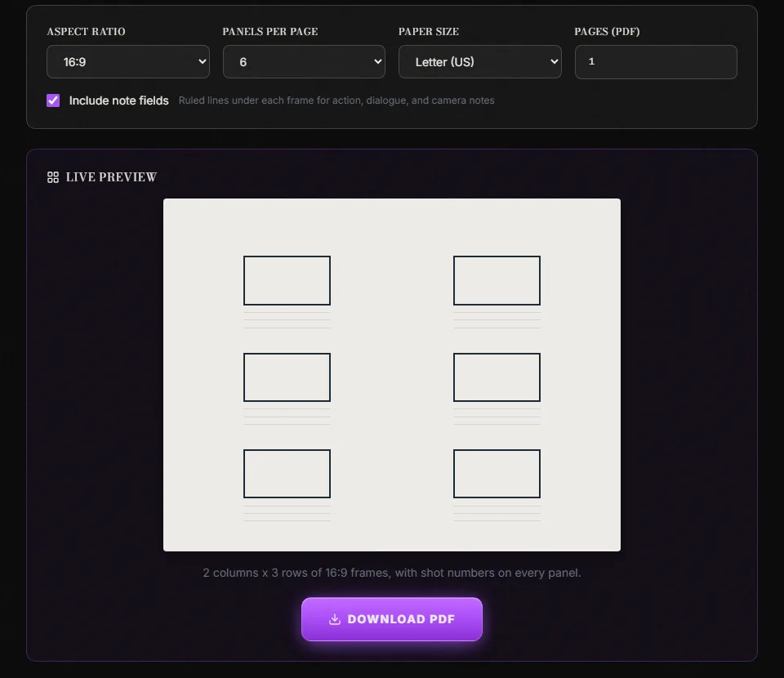784x678 pixels.
Task: Click the download arrow icon in button
Action: pos(335,619)
